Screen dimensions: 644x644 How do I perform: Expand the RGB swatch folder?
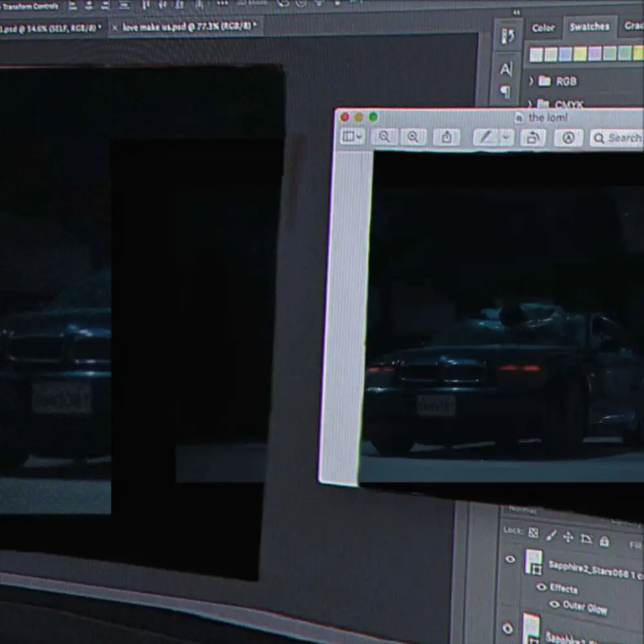pyautogui.click(x=531, y=80)
